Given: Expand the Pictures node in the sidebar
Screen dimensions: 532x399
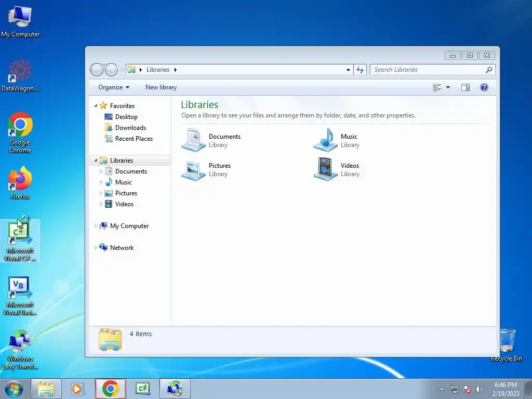Looking at the screenshot, I should 101,193.
